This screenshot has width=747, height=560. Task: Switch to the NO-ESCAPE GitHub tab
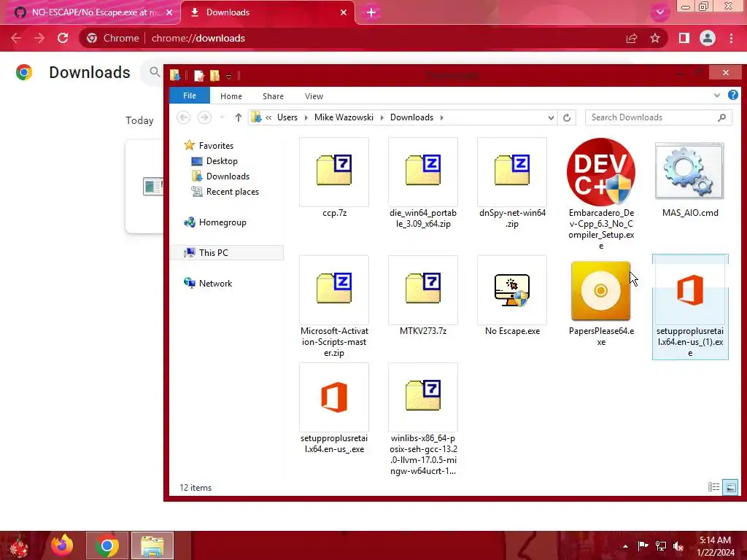(90, 12)
